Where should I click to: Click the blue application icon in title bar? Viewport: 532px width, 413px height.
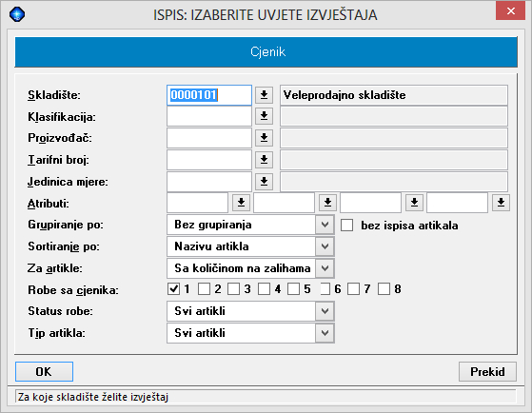click(17, 14)
